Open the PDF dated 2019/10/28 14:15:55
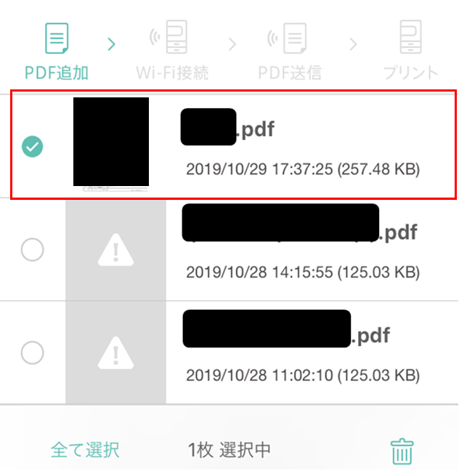Viewport: 459px width, 476px height. click(x=229, y=250)
